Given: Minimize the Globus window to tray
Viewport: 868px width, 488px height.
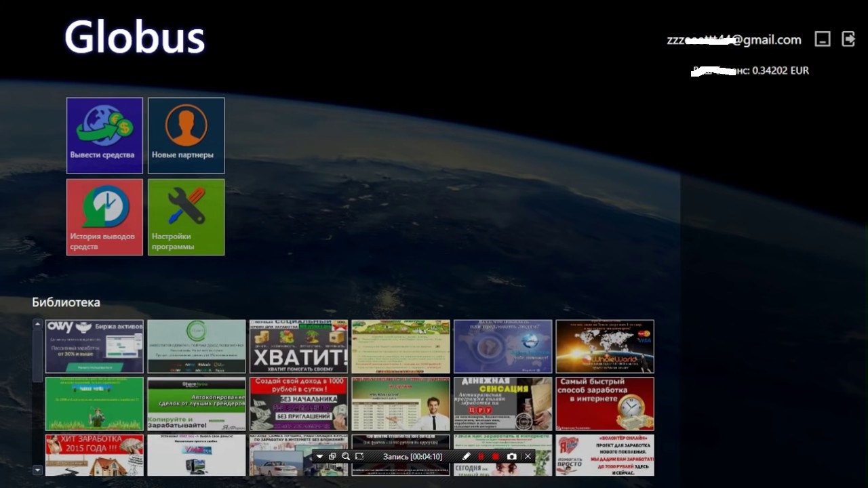Looking at the screenshot, I should click(823, 39).
